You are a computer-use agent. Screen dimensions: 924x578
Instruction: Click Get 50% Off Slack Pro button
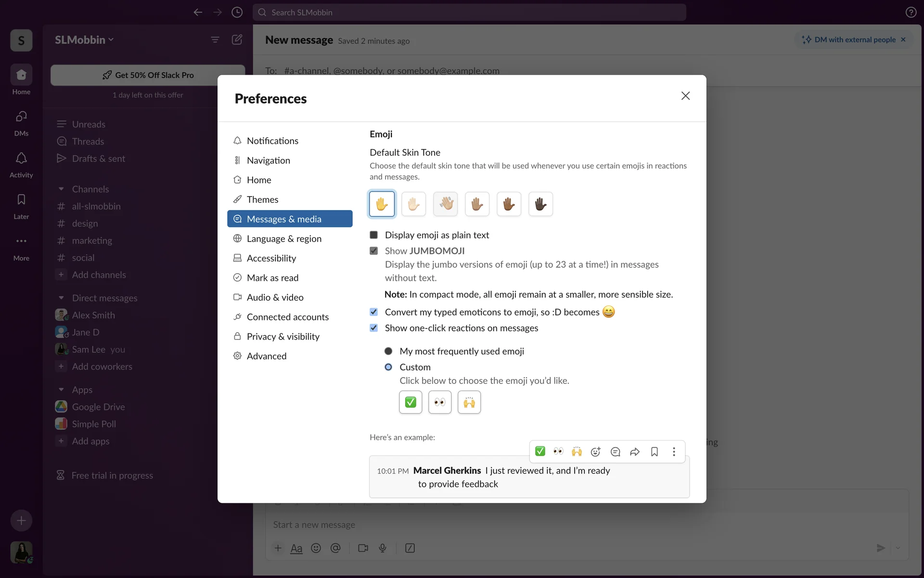click(148, 75)
